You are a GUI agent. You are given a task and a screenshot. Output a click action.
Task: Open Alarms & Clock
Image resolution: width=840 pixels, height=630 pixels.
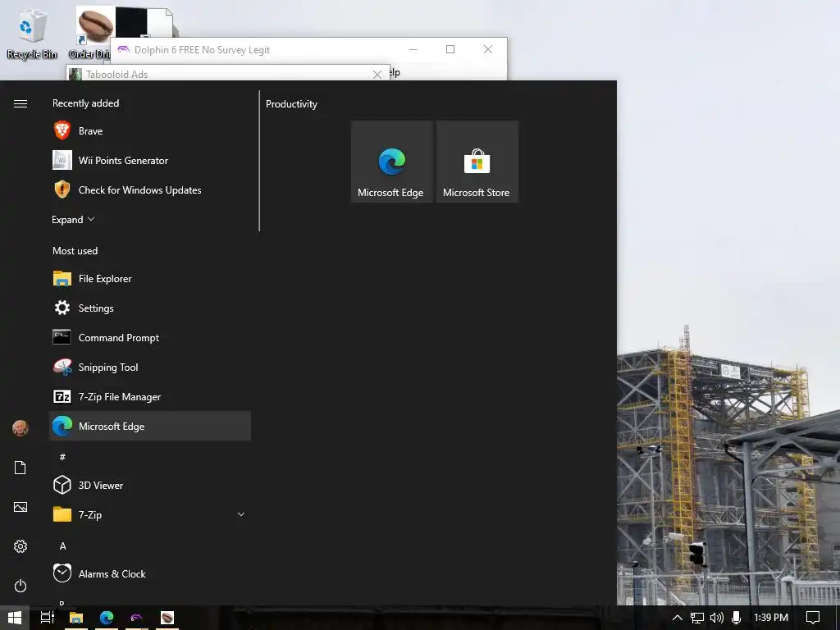pyautogui.click(x=150, y=573)
